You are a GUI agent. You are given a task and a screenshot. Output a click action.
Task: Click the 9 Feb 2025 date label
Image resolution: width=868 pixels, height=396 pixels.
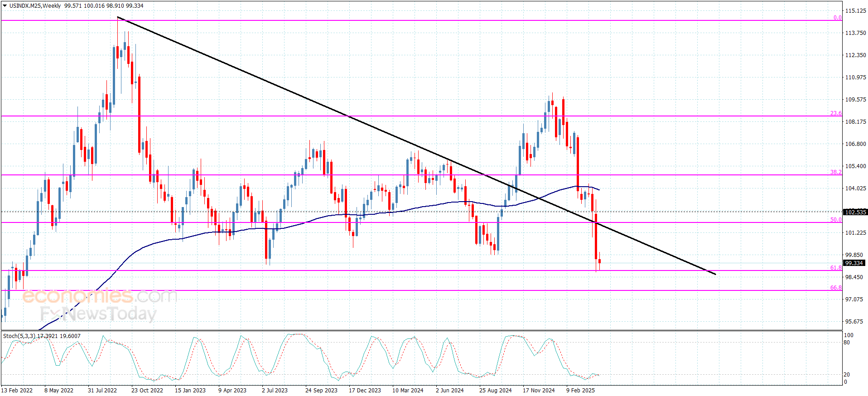580,391
